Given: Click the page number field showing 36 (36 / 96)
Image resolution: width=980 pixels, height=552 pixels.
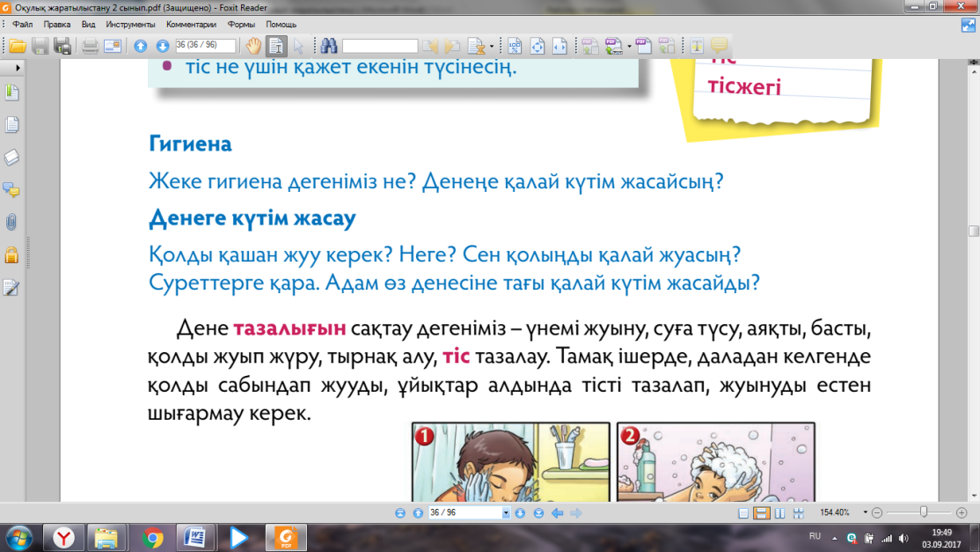Looking at the screenshot, I should coord(205,46).
